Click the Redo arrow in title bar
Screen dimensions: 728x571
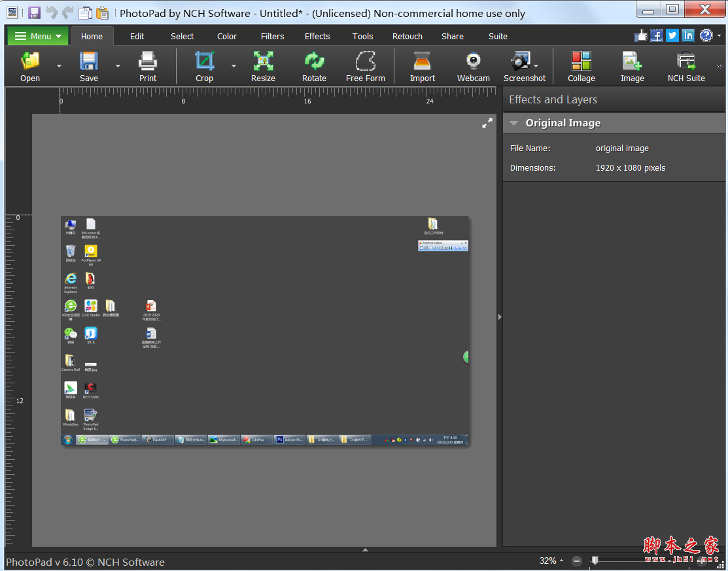tap(68, 12)
